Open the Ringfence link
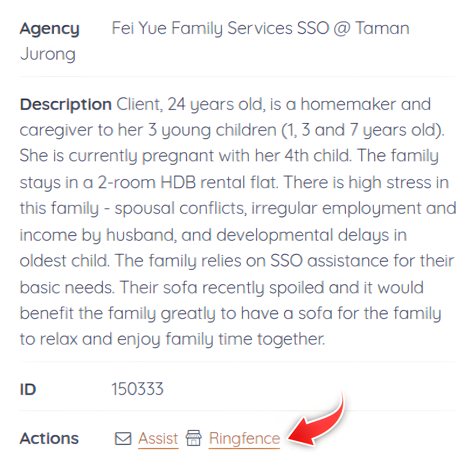Viewport: 476px width, 476px height. pyautogui.click(x=244, y=439)
